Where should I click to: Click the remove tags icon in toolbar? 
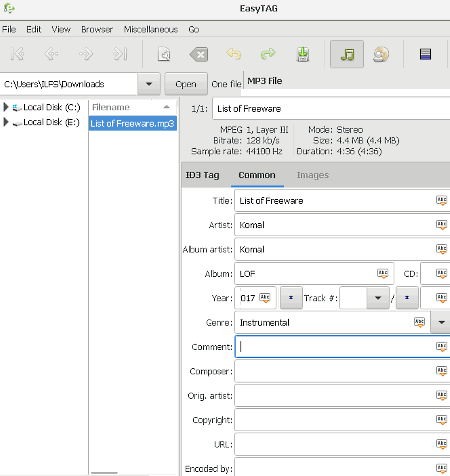(x=199, y=54)
